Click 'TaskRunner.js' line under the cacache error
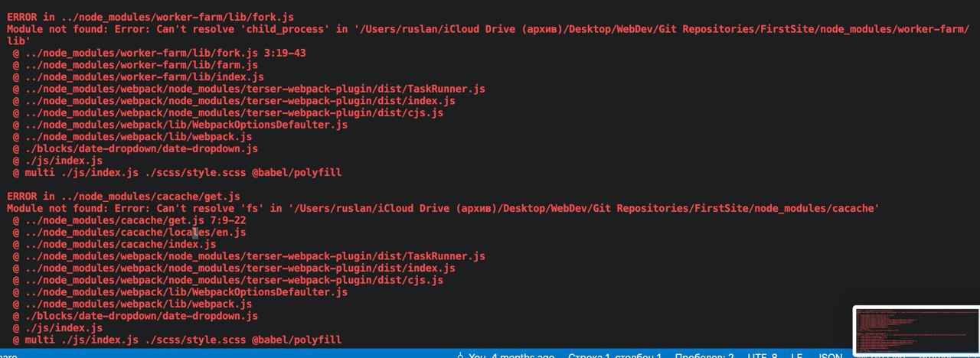The image size is (980, 358). click(x=249, y=256)
